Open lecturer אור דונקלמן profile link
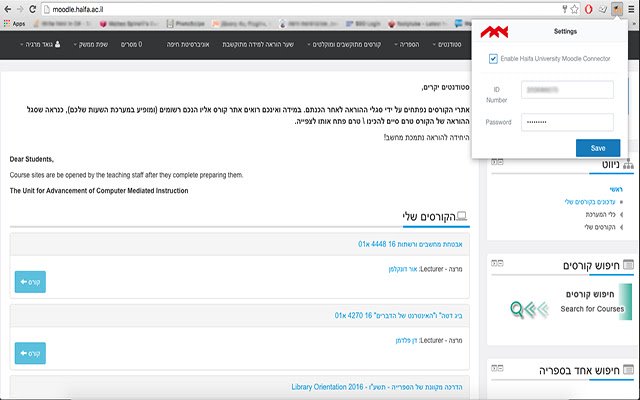Image resolution: width=640 pixels, height=400 pixels. pos(403,269)
